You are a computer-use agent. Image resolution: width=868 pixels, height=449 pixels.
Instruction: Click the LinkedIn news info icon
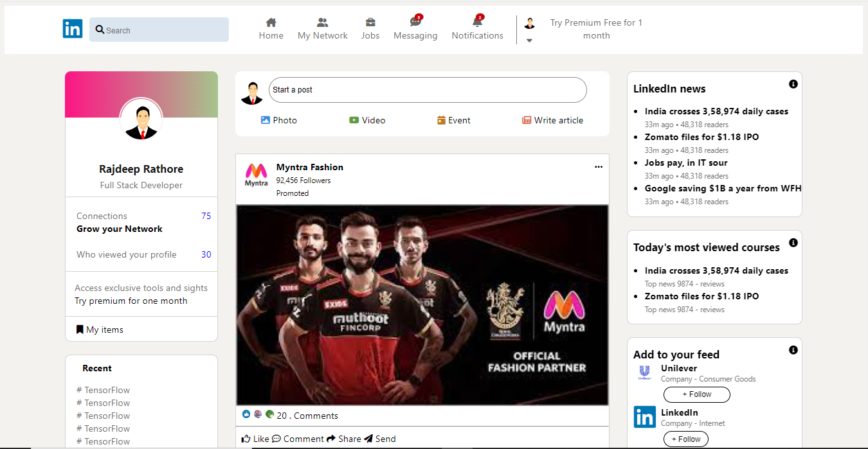793,84
